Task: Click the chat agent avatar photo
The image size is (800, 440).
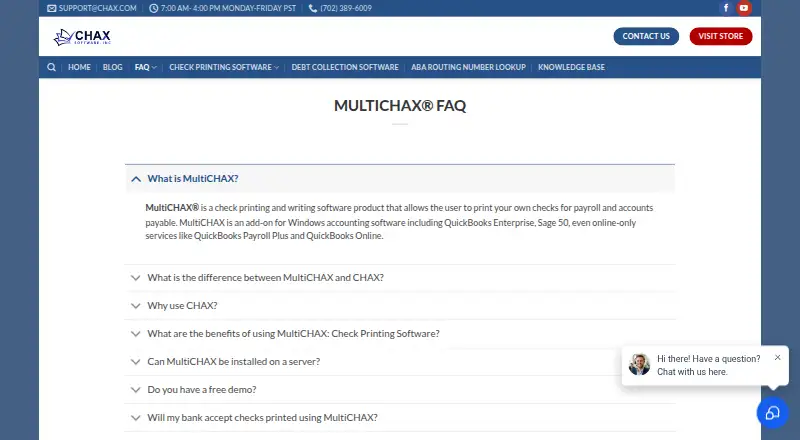Action: point(639,364)
